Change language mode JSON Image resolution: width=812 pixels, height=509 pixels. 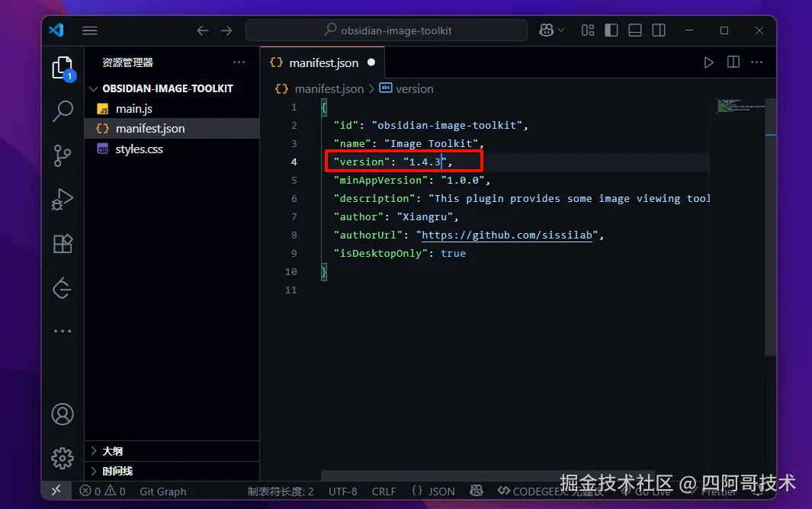tap(433, 491)
